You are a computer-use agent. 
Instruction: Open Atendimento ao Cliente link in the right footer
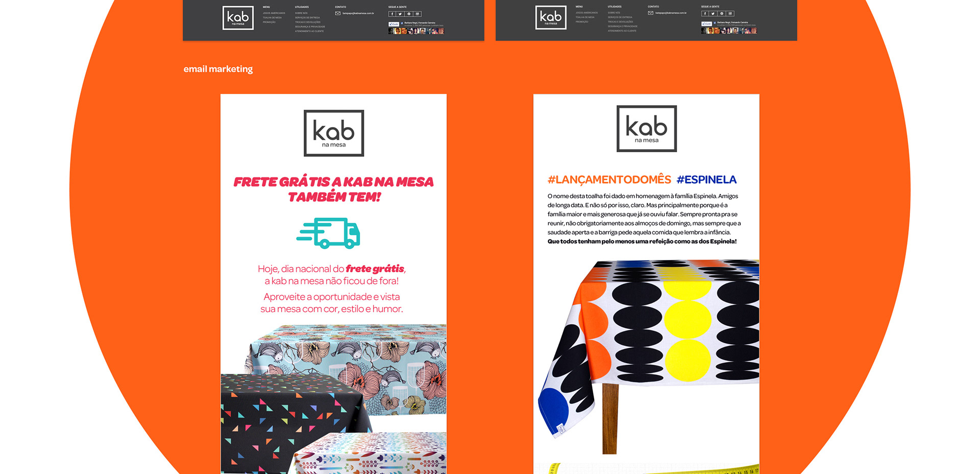click(x=622, y=31)
